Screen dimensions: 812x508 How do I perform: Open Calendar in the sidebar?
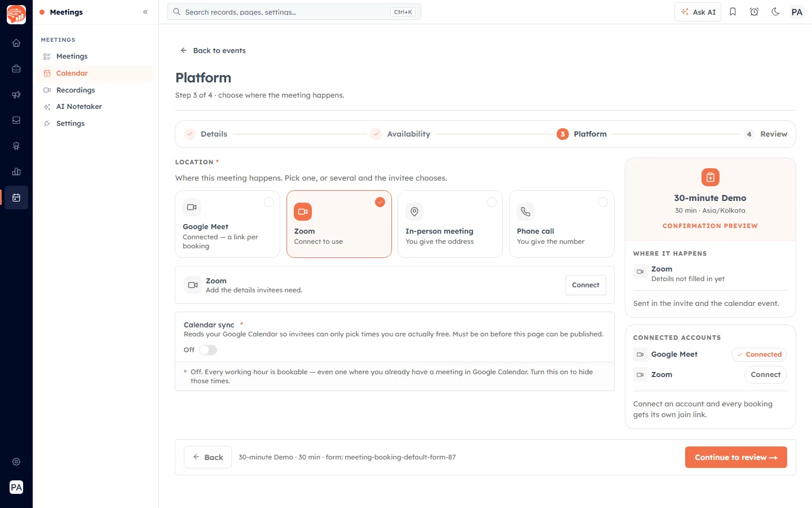click(95, 73)
